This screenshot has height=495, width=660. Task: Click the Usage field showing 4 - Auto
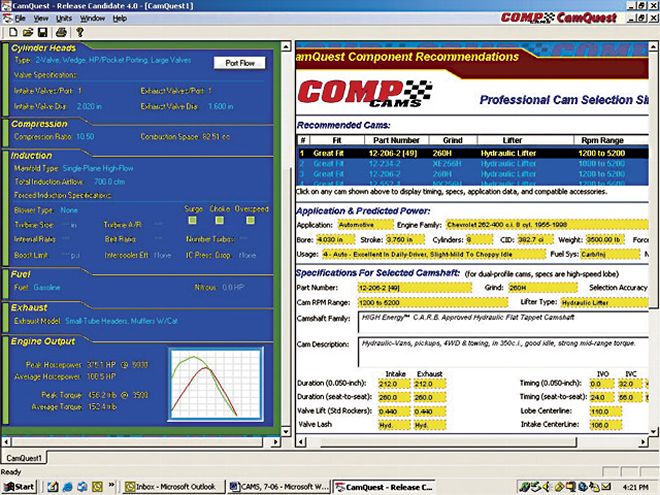coord(434,255)
